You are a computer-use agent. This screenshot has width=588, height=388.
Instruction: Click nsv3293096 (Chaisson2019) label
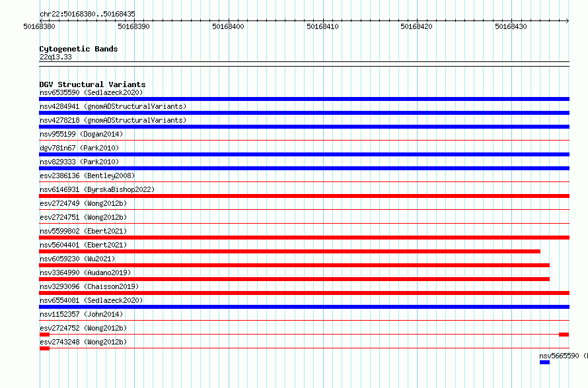coord(89,286)
